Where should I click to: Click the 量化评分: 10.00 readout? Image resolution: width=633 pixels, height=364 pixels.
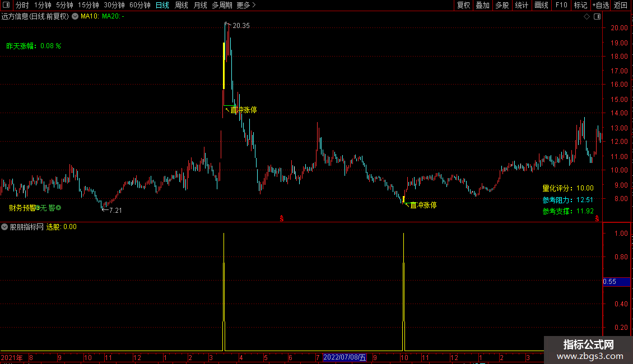[568, 188]
